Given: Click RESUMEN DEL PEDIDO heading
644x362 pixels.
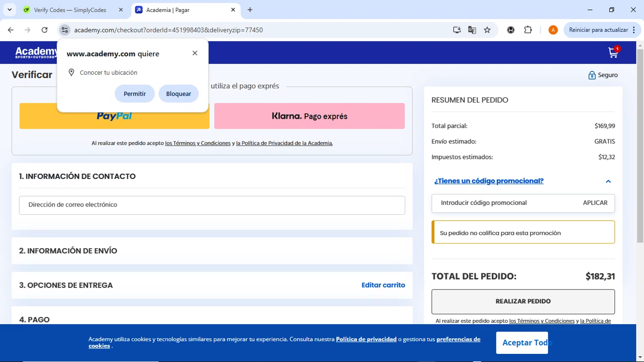Looking at the screenshot, I should (x=470, y=100).
